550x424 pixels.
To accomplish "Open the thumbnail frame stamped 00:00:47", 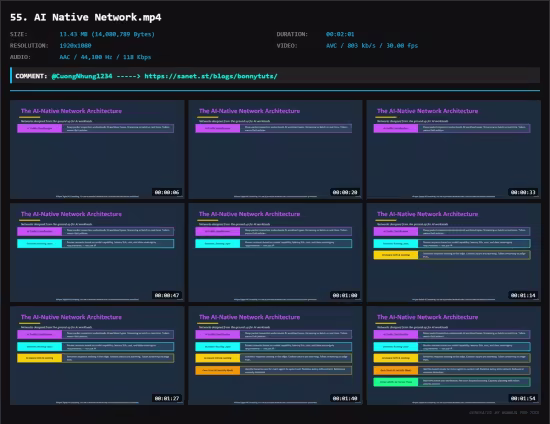I will 97,253.
